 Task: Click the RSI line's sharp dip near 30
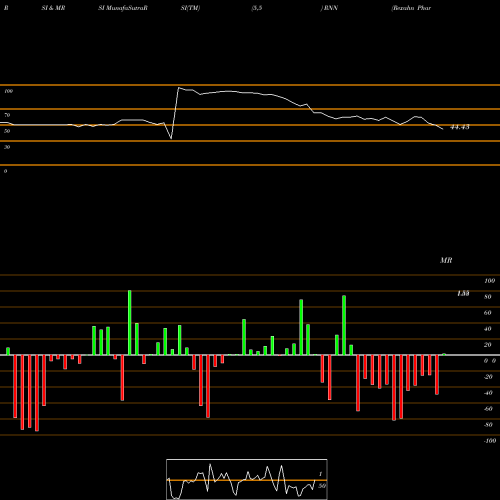click(171, 138)
